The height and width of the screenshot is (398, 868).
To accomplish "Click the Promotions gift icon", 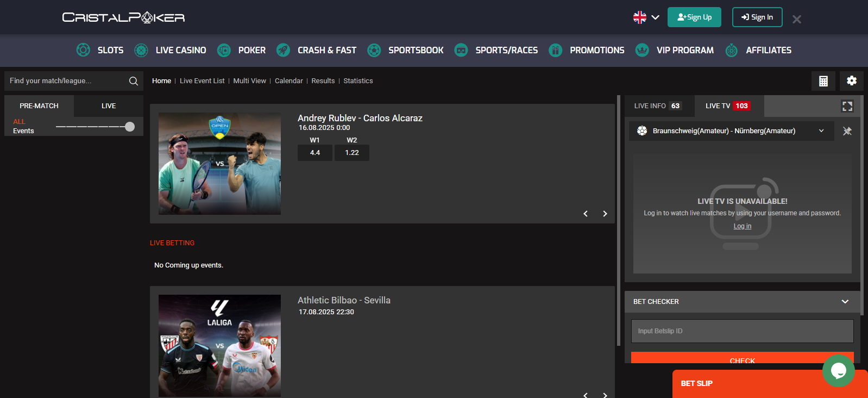I will coord(555,50).
